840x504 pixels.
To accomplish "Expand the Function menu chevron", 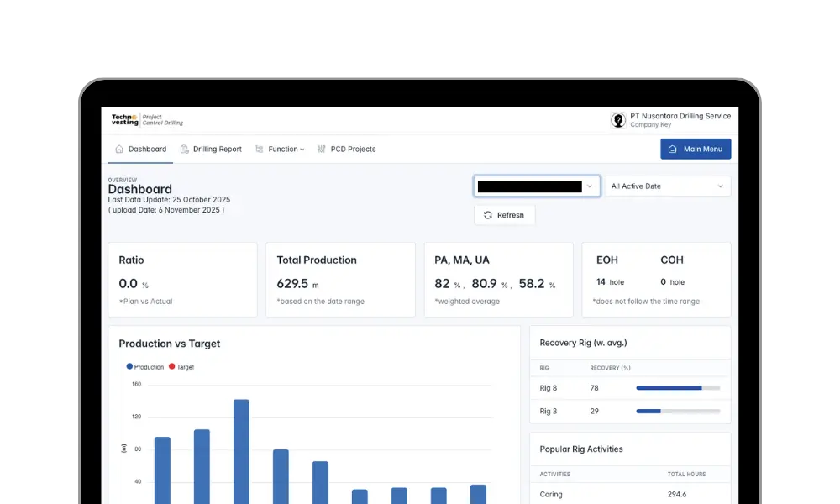I will (x=302, y=150).
